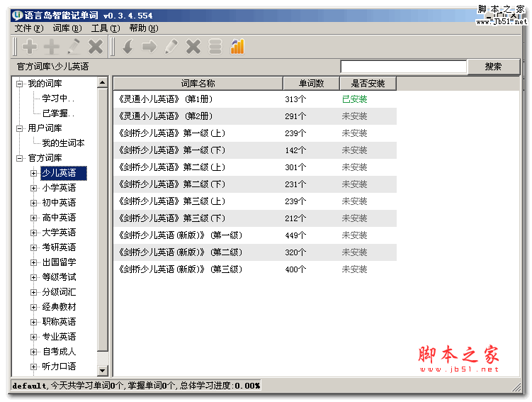The height and width of the screenshot is (402, 532).
Task: Open the 文件(F) menu
Action: [29, 28]
